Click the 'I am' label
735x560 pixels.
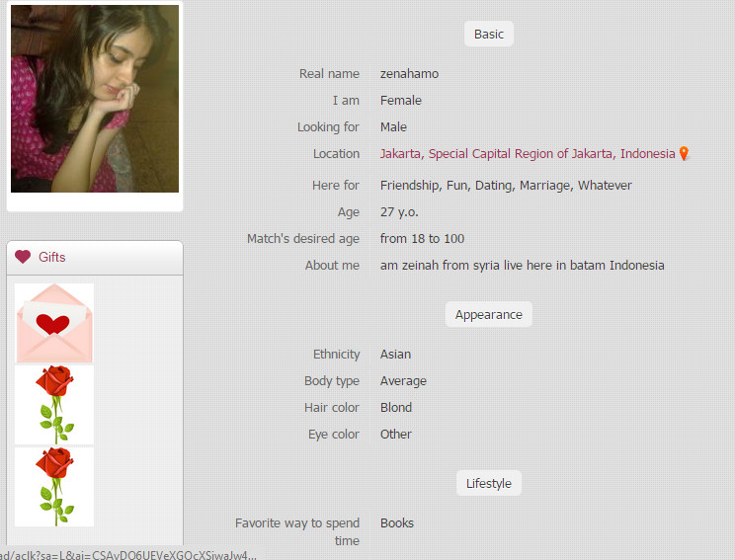point(346,101)
